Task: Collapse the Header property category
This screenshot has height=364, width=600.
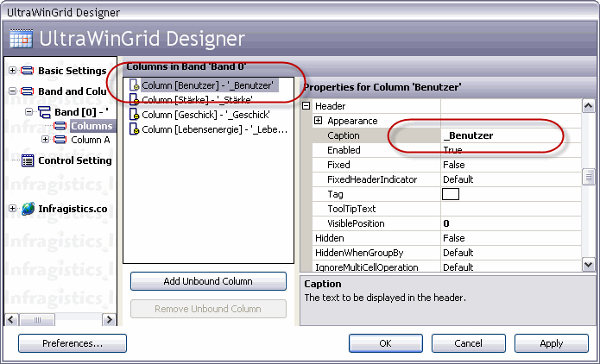Action: (306, 106)
